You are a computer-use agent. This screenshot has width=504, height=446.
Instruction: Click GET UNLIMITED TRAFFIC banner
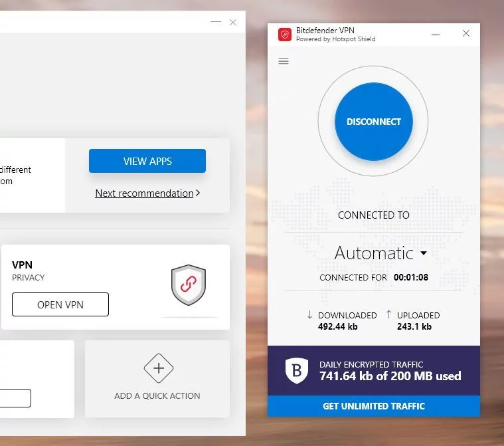click(x=374, y=406)
